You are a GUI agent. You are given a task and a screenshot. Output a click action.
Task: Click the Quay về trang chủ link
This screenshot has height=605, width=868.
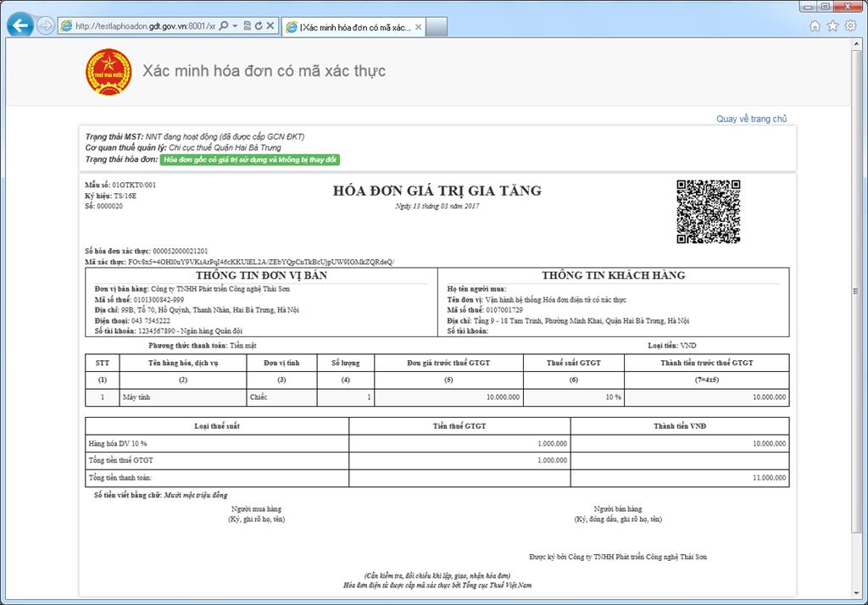click(753, 119)
